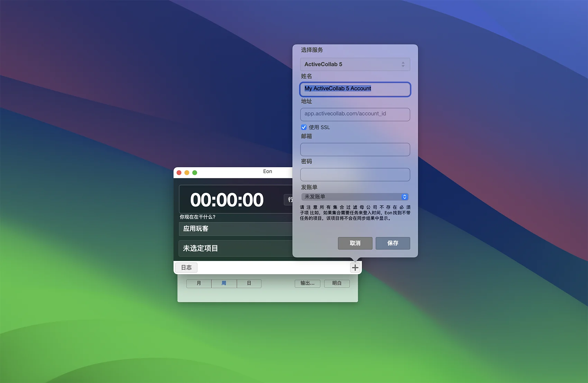Click the partially hidden 行 button beside the timer
Image resolution: width=588 pixels, height=383 pixels.
(x=288, y=199)
